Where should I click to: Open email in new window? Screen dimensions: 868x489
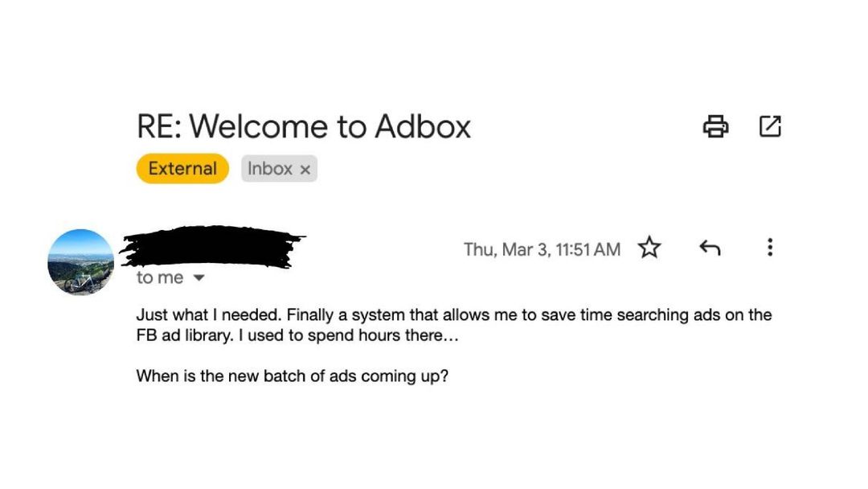pos(771,126)
